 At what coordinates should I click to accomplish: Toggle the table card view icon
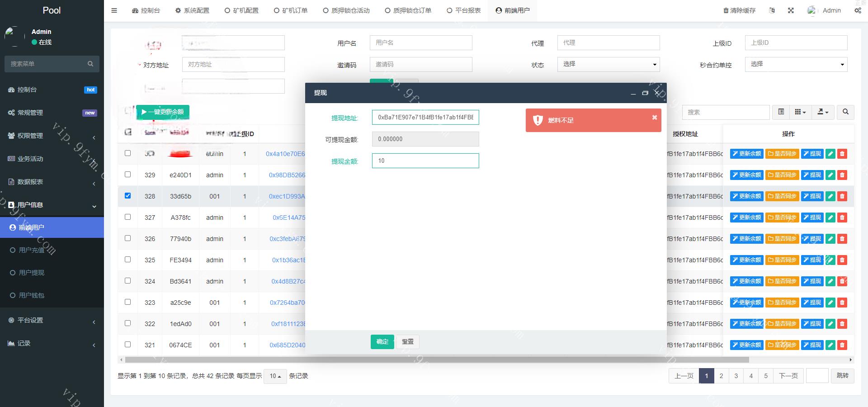pyautogui.click(x=781, y=112)
